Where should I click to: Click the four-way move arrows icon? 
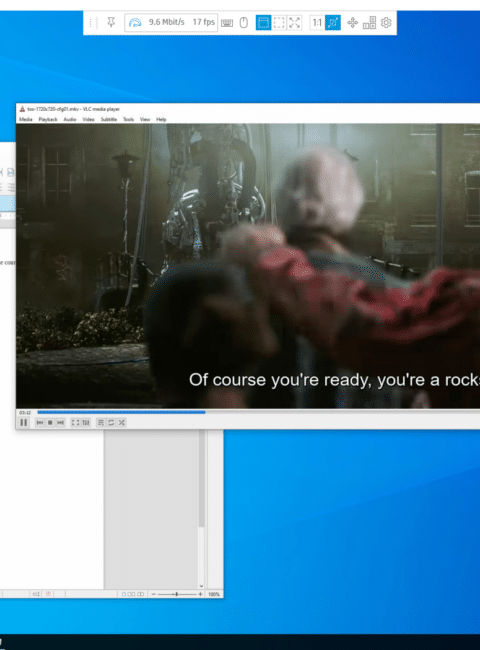[x=353, y=22]
